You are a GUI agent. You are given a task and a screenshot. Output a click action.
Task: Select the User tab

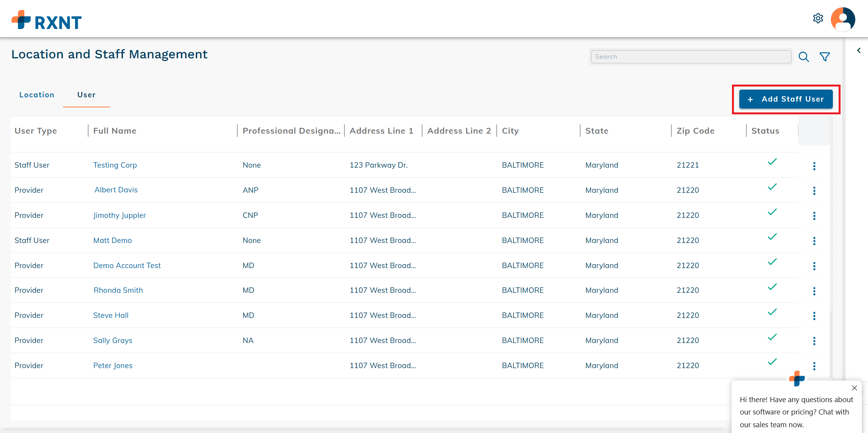click(86, 95)
